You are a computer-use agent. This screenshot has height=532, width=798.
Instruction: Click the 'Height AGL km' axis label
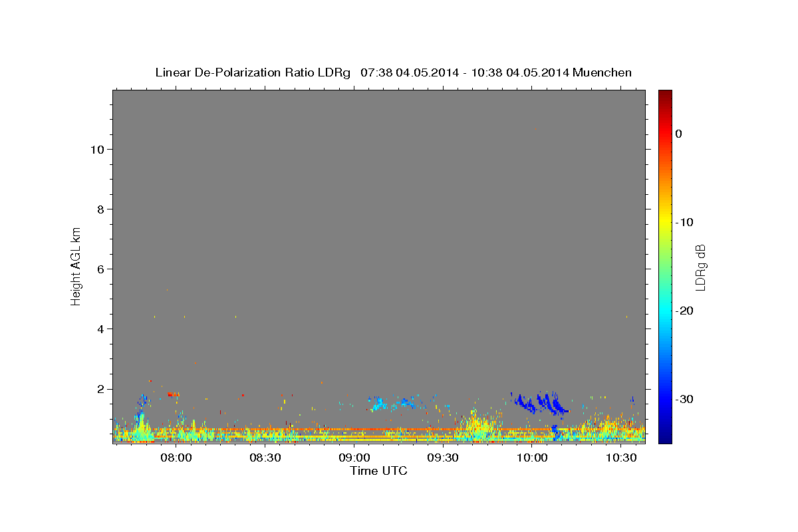pyautogui.click(x=76, y=265)
